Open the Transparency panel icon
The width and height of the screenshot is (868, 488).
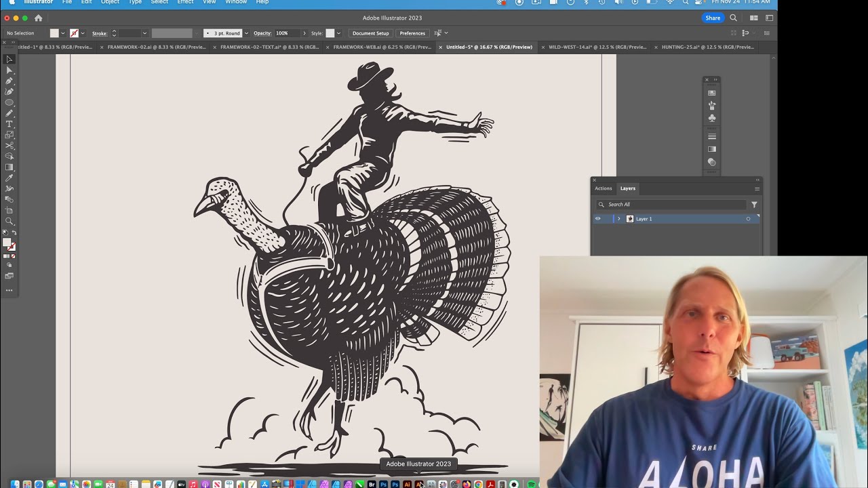point(711,162)
